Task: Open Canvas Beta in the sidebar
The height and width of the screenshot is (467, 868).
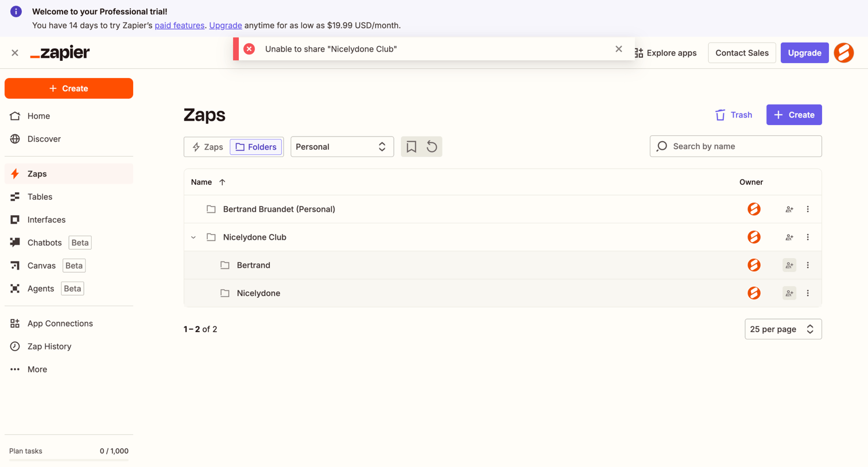Action: [69, 266]
